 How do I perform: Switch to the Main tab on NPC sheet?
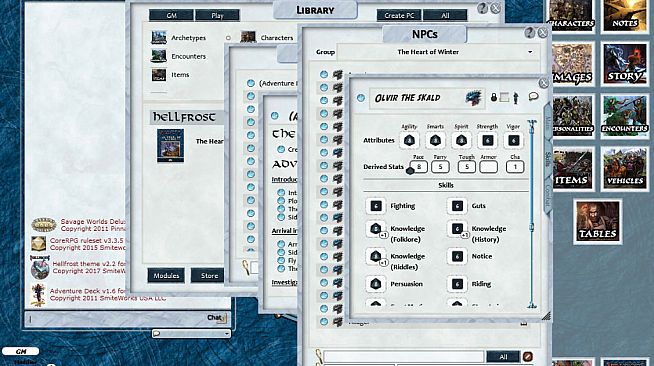coord(547,124)
